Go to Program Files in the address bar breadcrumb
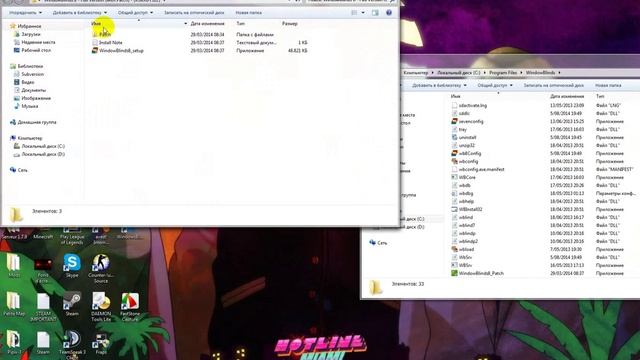640x360 pixels. pyautogui.click(x=503, y=73)
